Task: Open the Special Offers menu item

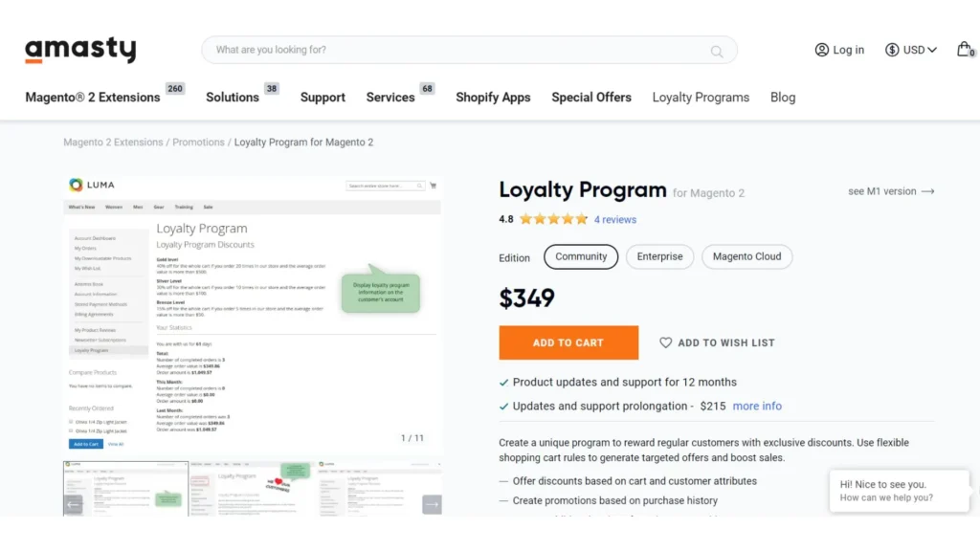Action: 591,97
